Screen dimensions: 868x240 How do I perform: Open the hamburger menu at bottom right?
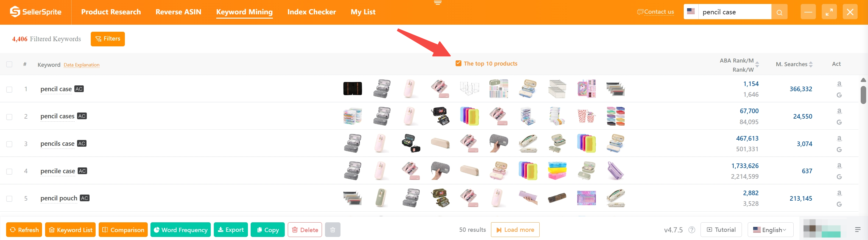[x=858, y=230]
